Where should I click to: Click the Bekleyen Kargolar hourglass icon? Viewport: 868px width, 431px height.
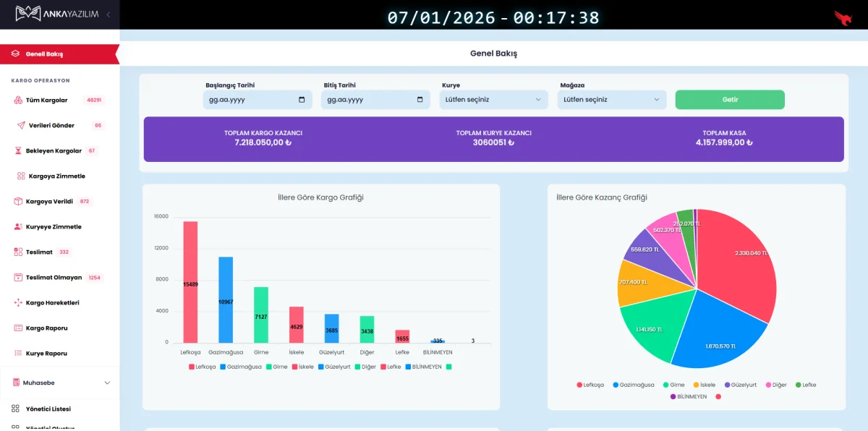pyautogui.click(x=18, y=151)
